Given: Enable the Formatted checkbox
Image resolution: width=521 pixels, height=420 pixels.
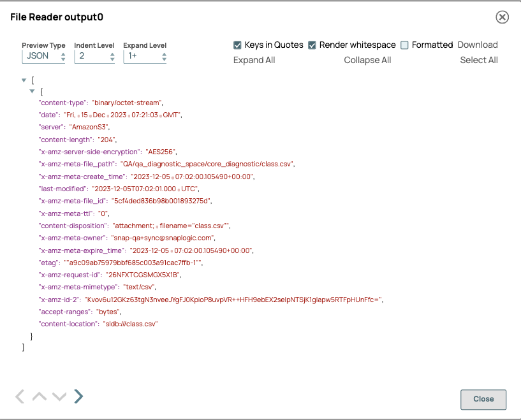Looking at the screenshot, I should 404,45.
